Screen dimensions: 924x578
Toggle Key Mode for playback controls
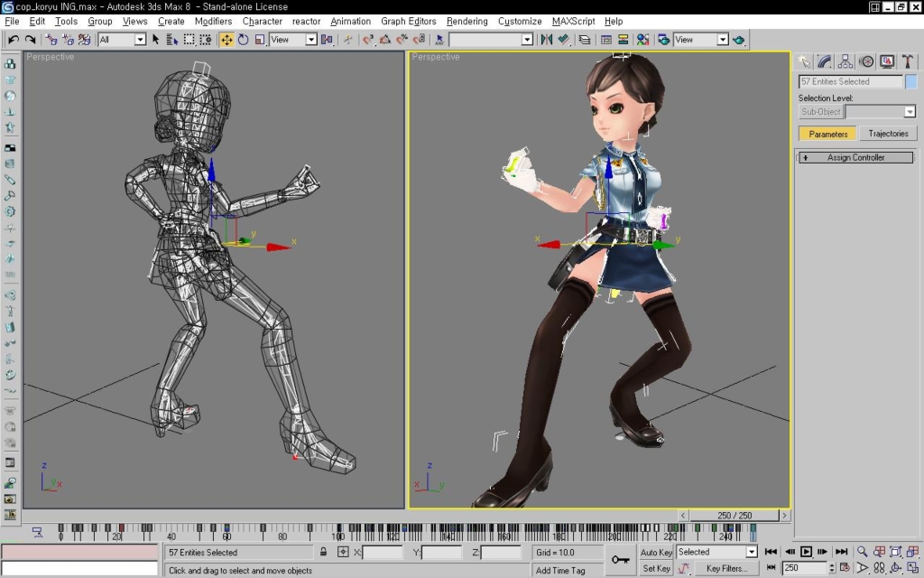771,568
